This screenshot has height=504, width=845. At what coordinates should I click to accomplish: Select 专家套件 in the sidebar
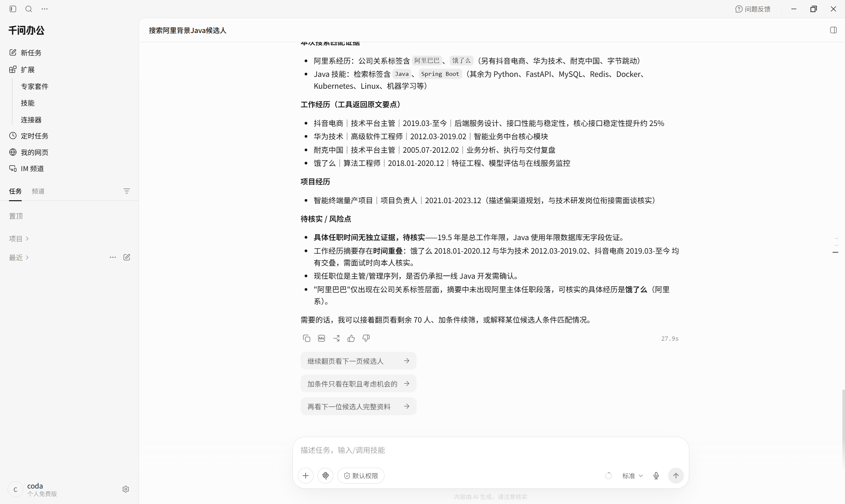click(x=34, y=86)
